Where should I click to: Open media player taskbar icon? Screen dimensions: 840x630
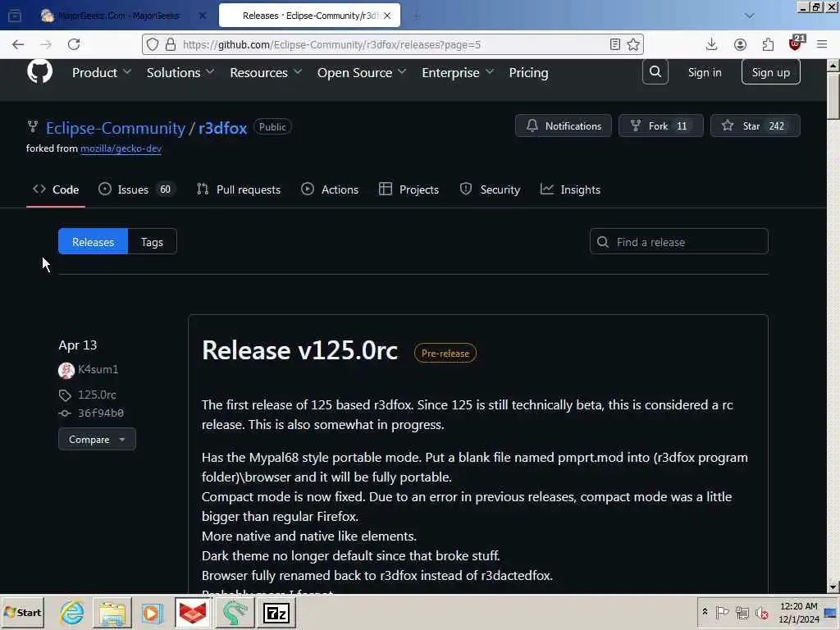tap(152, 612)
